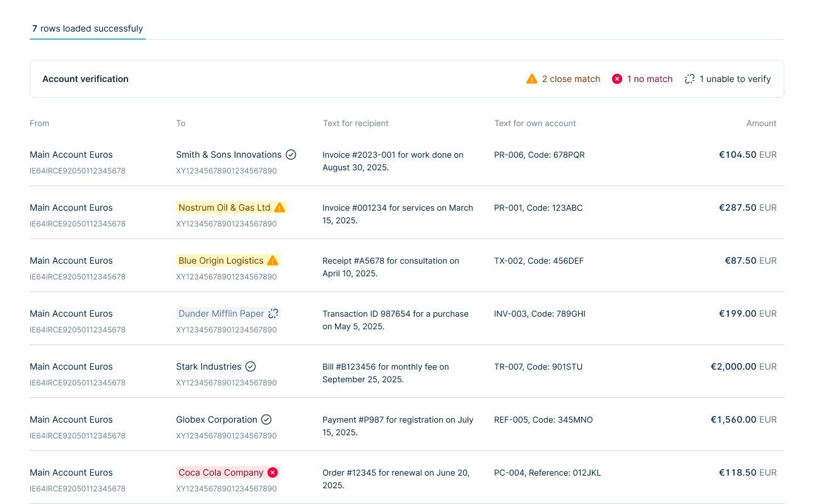
Task: Click the unable-to-verify link icon in the summary
Action: click(x=690, y=79)
